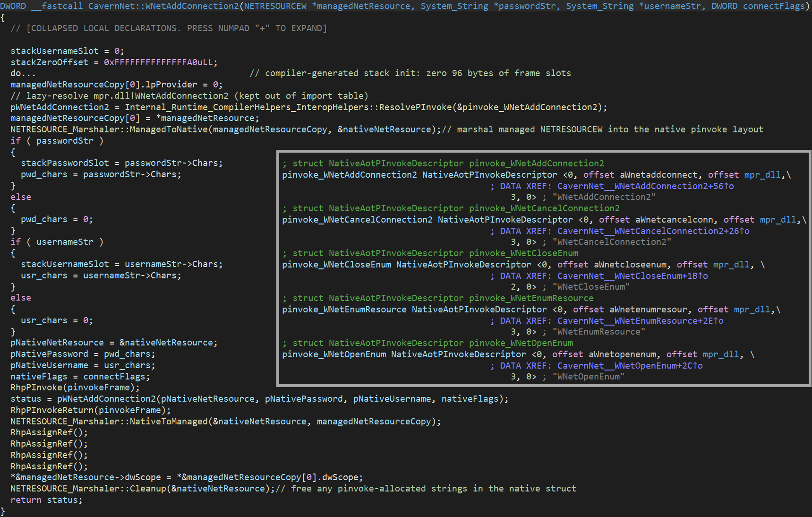Image resolution: width=812 pixels, height=517 pixels.
Task: Click 'status = pWNetAddConnection2(...)' call line
Action: point(259,399)
